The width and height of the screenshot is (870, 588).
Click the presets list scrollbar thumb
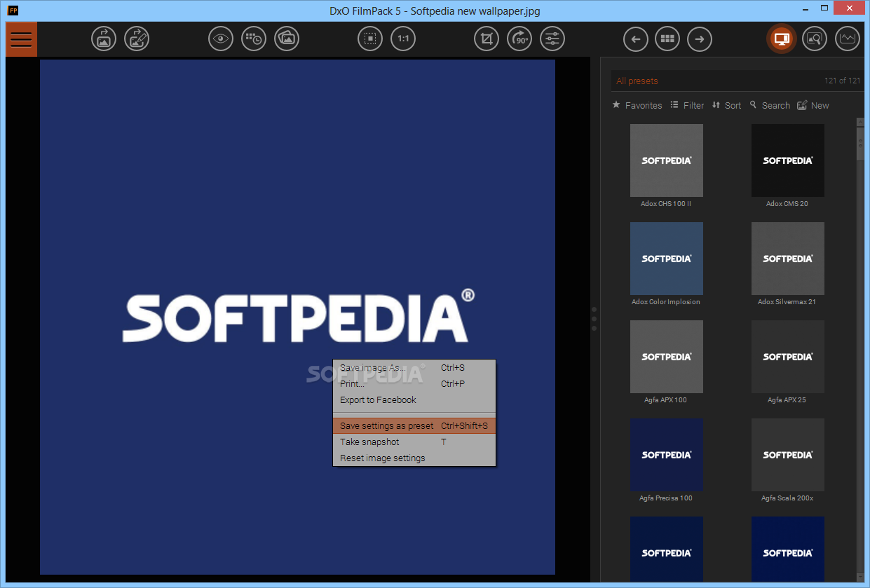coord(860,144)
